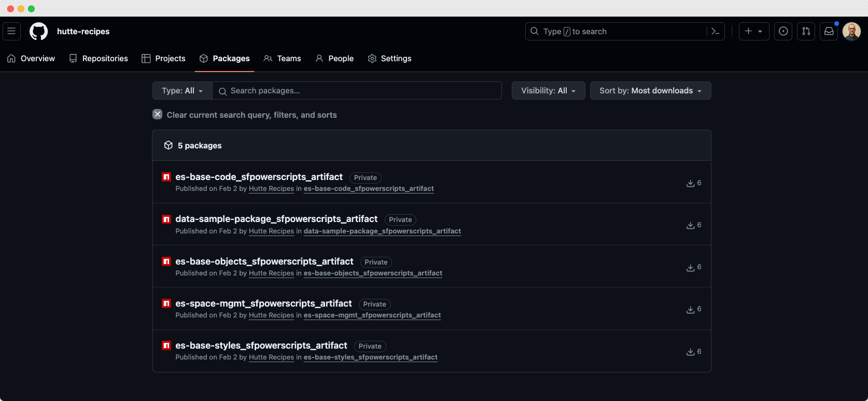The width and height of the screenshot is (868, 401).
Task: Open the notifications inbox icon
Action: [829, 31]
